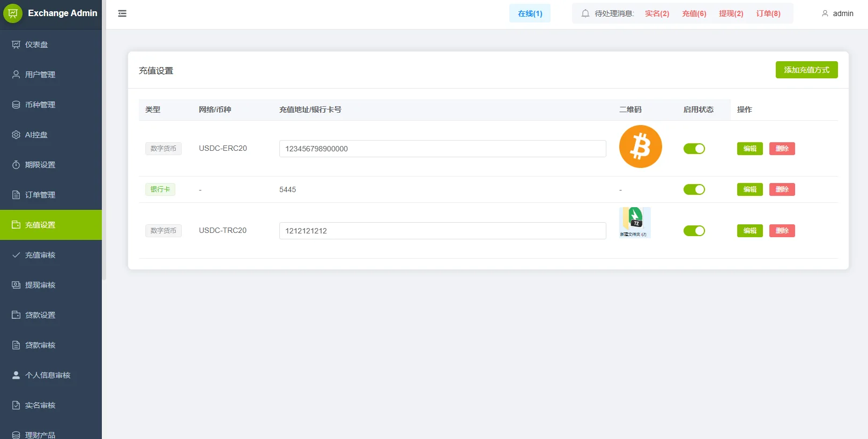Edit the USDC-ERC20 recharge method
This screenshot has width=868, height=439.
[x=750, y=149]
